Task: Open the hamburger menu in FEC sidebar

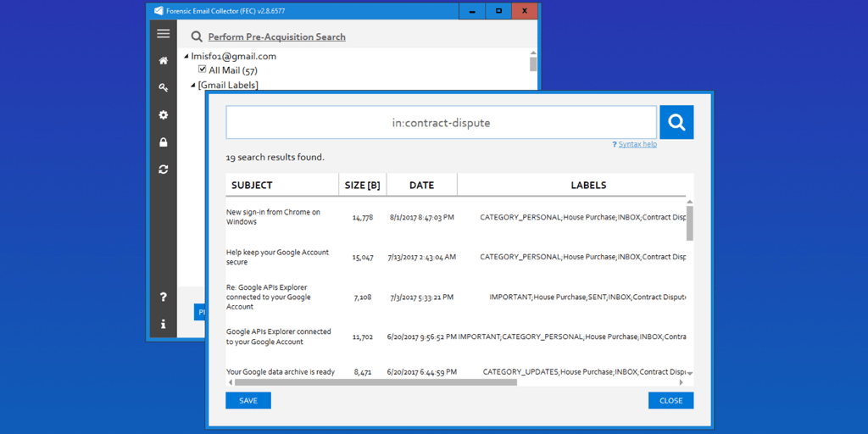Action: pos(164,34)
